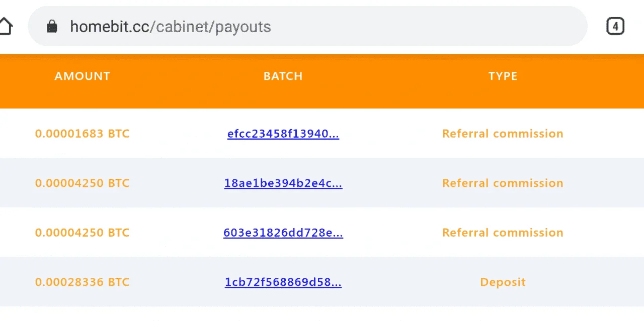Open batch link 18ae1be394b2e4c...
The width and height of the screenshot is (644, 321).
283,183
